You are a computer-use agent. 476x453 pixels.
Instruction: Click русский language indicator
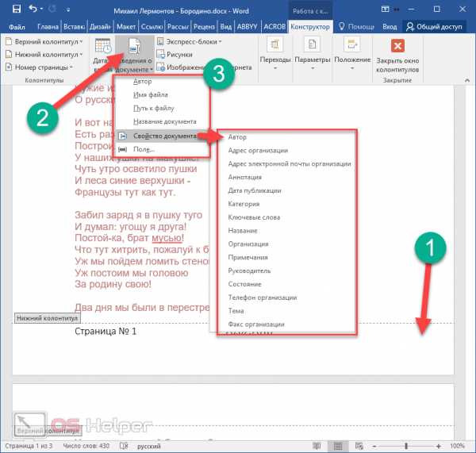(x=149, y=446)
